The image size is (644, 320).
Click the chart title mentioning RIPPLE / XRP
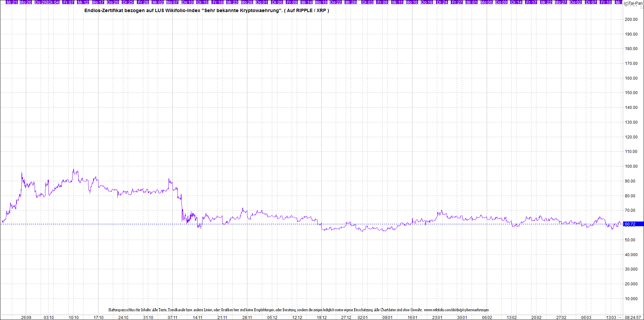(x=206, y=10)
